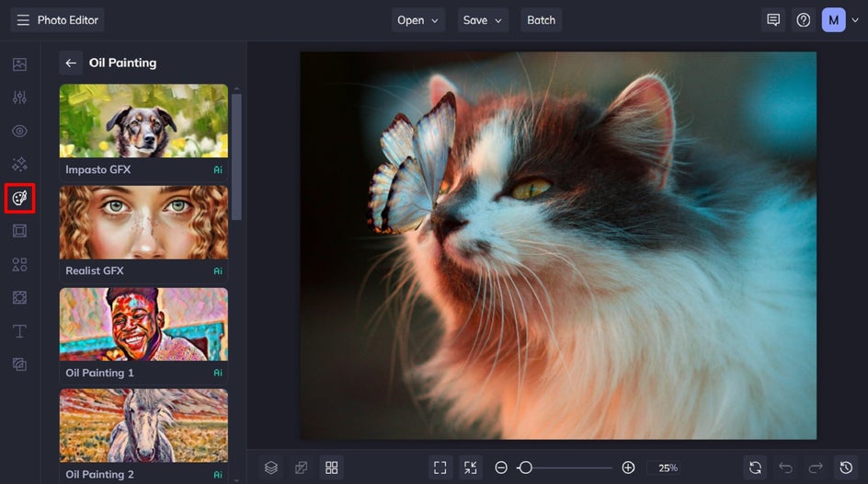Open the help question mark icon
868x484 pixels.
[804, 20]
